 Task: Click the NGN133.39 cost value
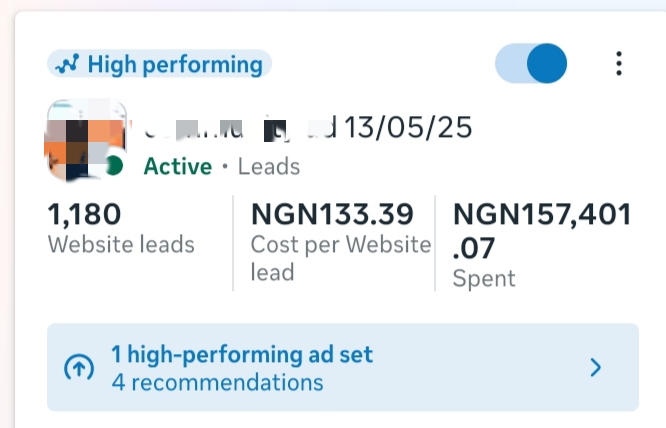331,214
